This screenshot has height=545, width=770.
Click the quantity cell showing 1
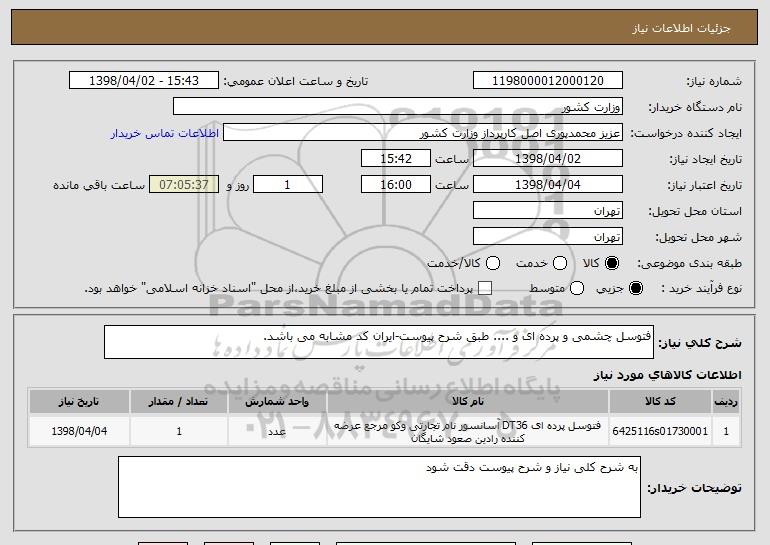pyautogui.click(x=179, y=431)
